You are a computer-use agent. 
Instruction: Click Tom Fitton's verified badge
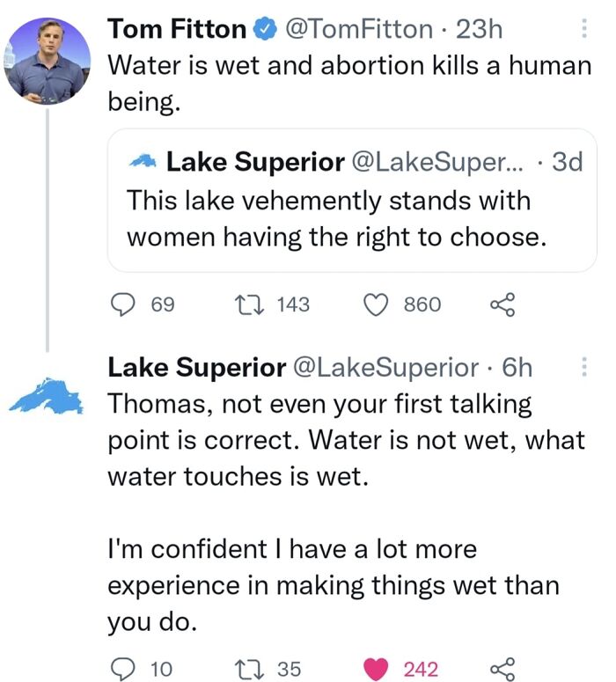tap(263, 30)
